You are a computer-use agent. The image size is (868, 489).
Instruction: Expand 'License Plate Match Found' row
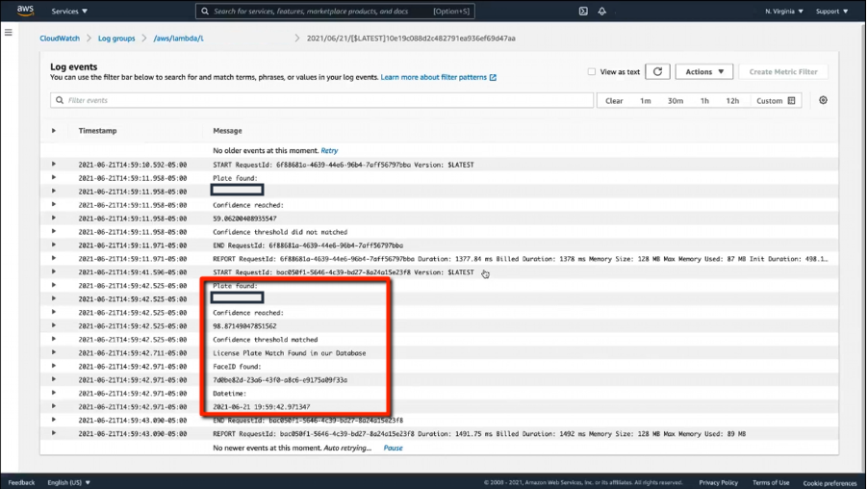coord(54,352)
